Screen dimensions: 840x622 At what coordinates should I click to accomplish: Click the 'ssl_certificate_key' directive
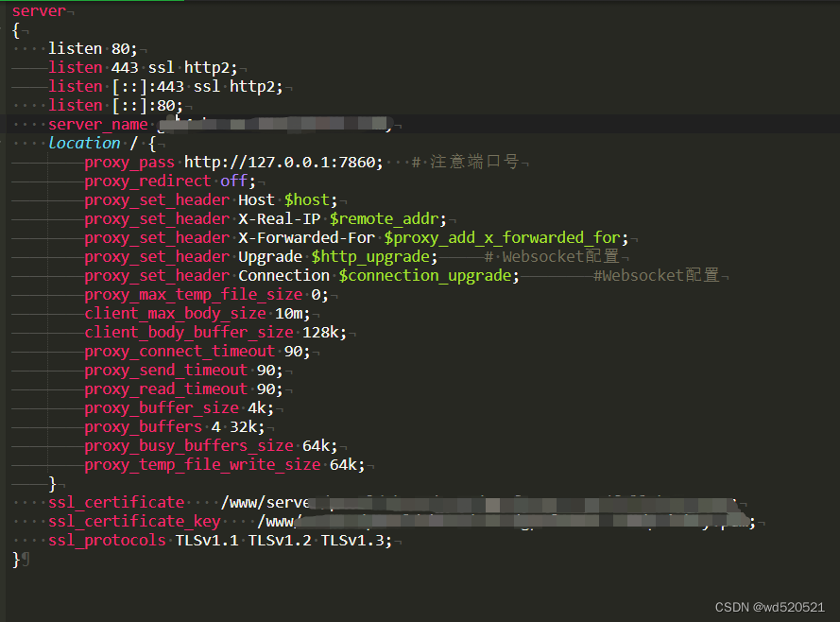pyautogui.click(x=134, y=522)
